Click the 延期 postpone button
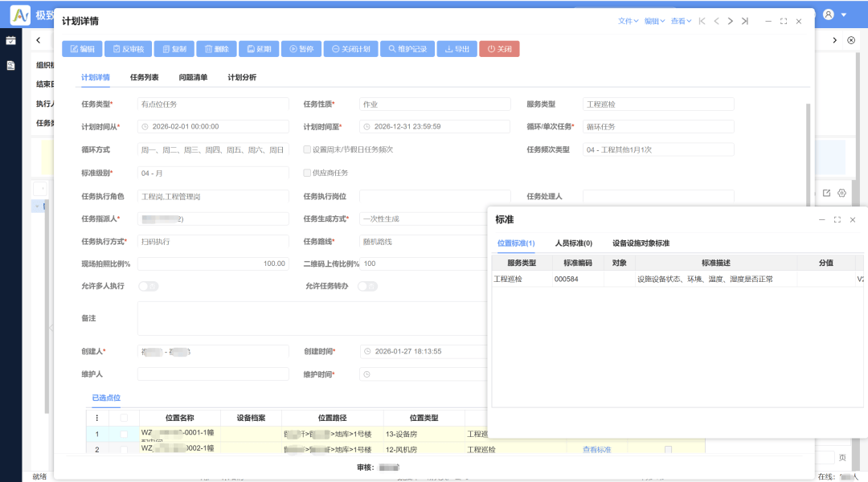868x482 pixels. coord(259,49)
